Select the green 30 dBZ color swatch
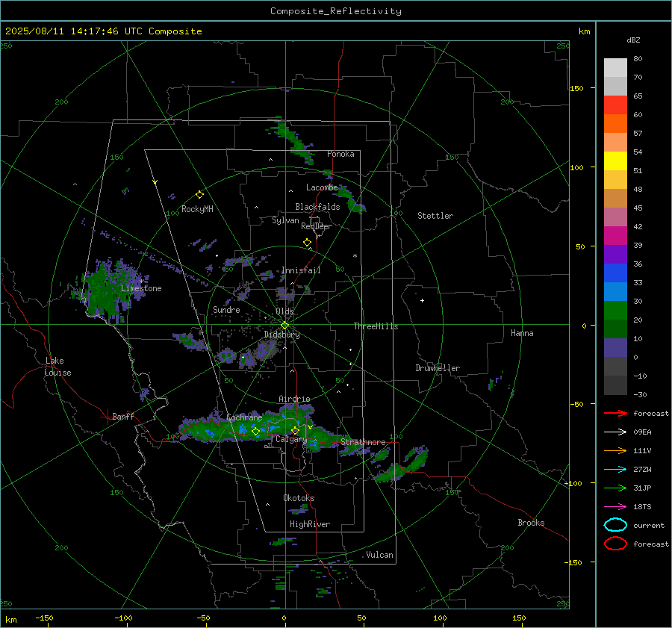The width and height of the screenshot is (672, 628). 615,310
